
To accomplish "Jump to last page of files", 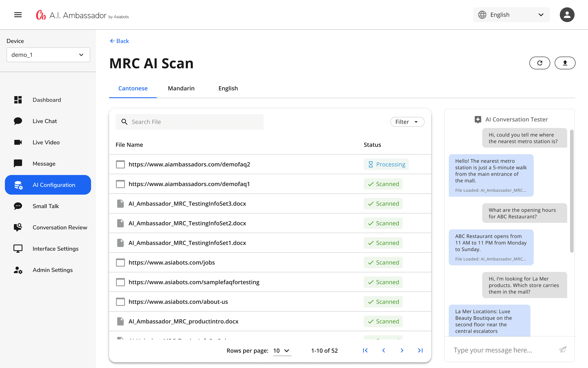I will [x=420, y=350].
